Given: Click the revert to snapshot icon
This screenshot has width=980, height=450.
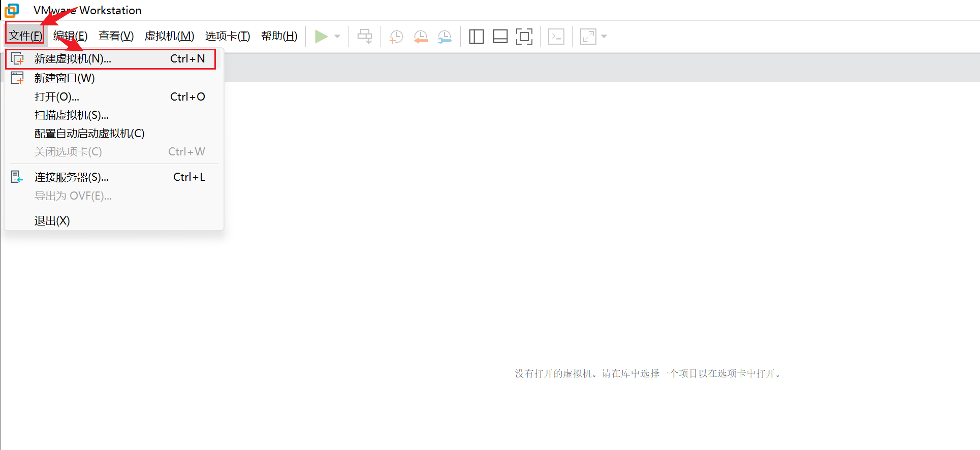Looking at the screenshot, I should coord(421,37).
